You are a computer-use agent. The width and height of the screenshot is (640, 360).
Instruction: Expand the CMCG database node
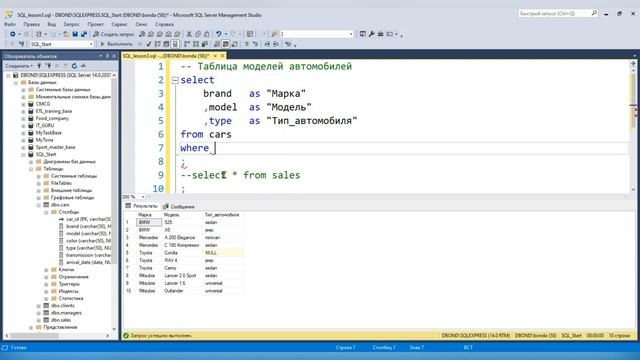tap(23, 104)
